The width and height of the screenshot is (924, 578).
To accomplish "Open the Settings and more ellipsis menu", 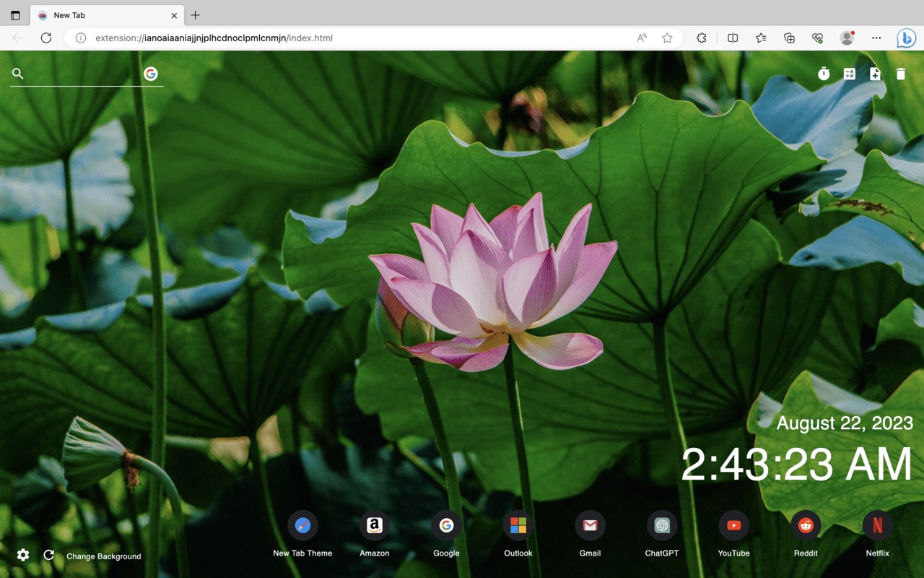I will coord(876,38).
